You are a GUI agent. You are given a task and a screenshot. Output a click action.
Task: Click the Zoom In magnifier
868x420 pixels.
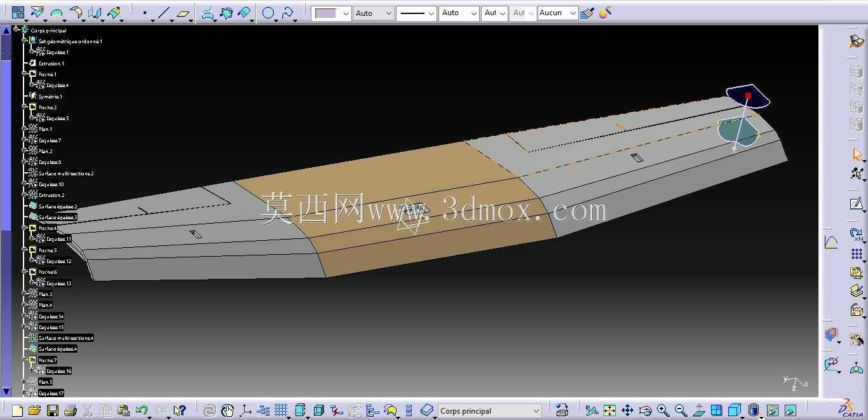coord(663,410)
